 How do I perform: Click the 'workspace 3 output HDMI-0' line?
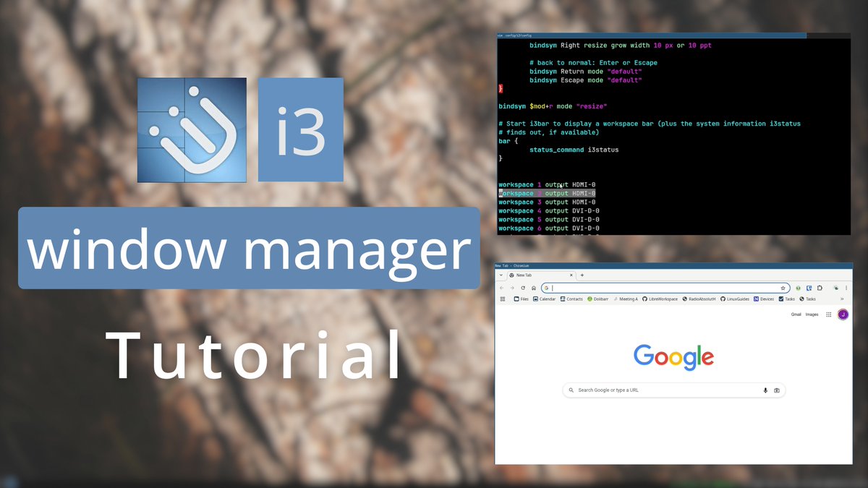point(547,202)
